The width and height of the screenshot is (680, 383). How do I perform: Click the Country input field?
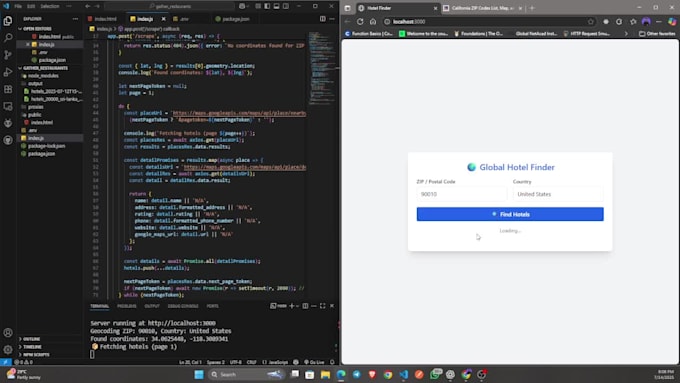click(558, 194)
